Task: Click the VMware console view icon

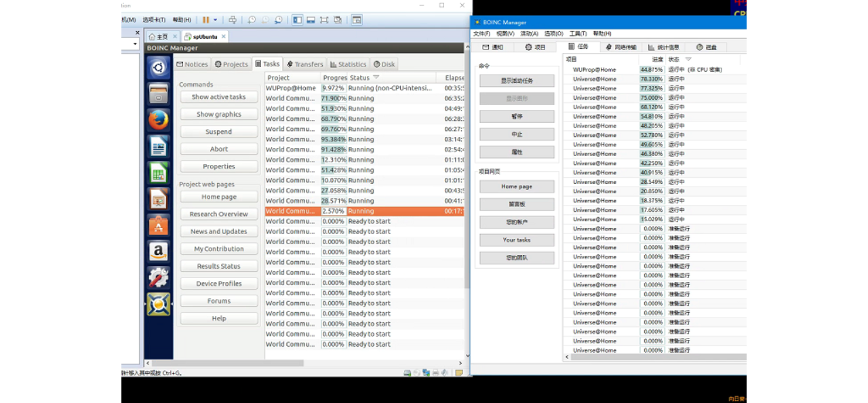Action: [x=357, y=20]
